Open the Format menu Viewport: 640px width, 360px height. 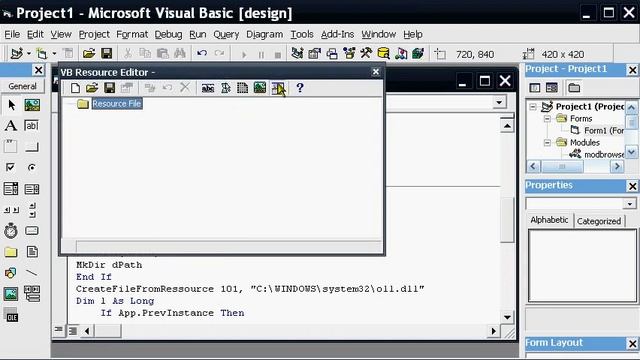click(x=132, y=34)
